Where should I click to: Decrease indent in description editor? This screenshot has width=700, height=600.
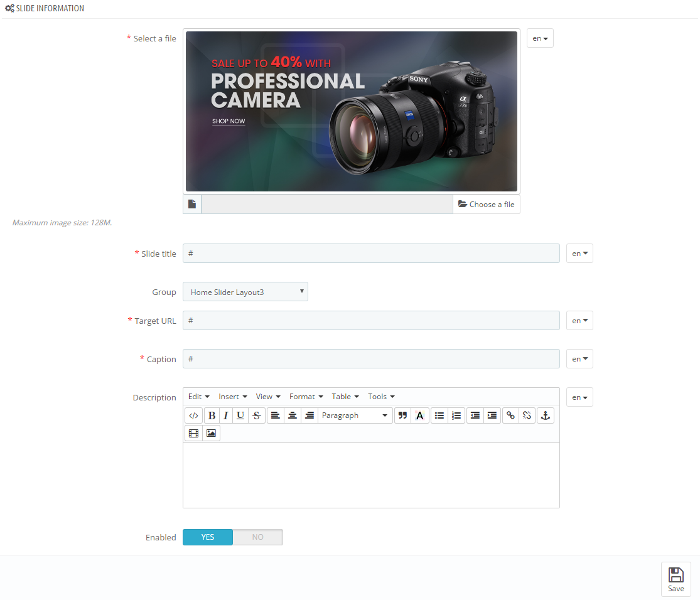tap(475, 415)
